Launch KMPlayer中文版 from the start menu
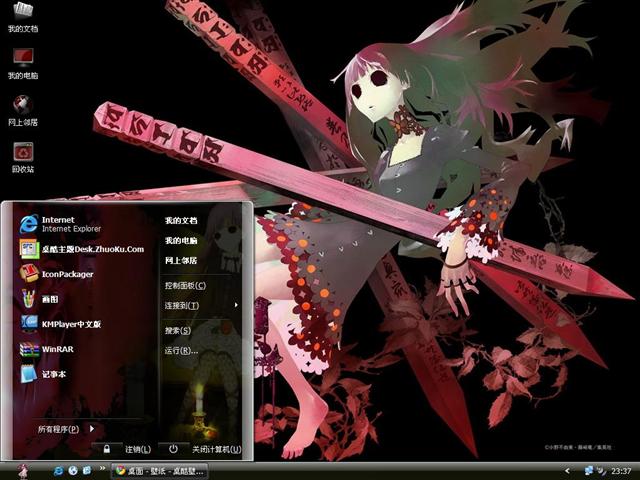Viewport: 640px width, 480px height. (61, 324)
